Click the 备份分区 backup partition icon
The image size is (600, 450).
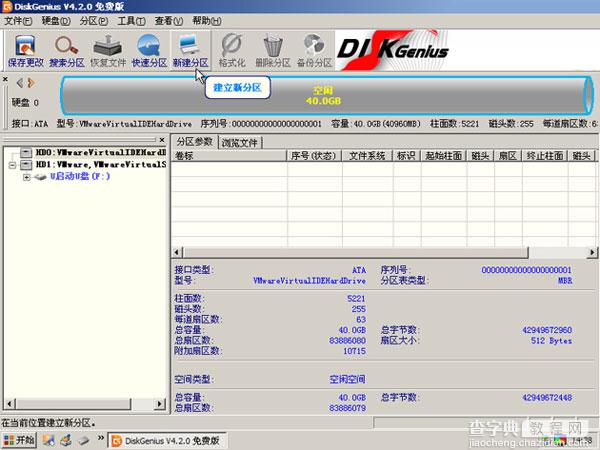tap(314, 51)
